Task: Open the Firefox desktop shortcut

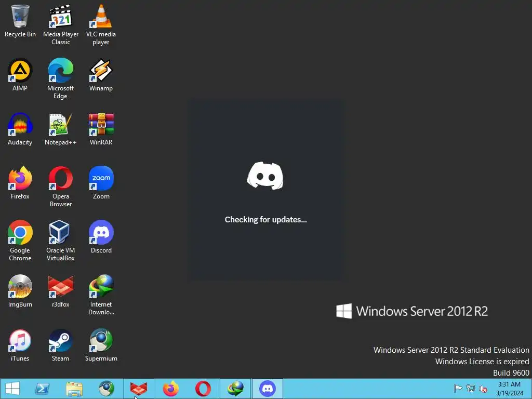Action: (20, 183)
